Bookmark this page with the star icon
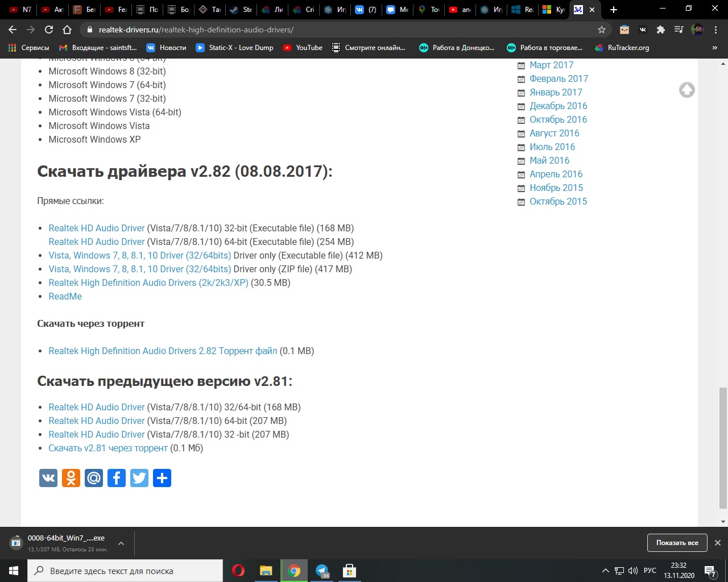This screenshot has width=728, height=582. [601, 30]
